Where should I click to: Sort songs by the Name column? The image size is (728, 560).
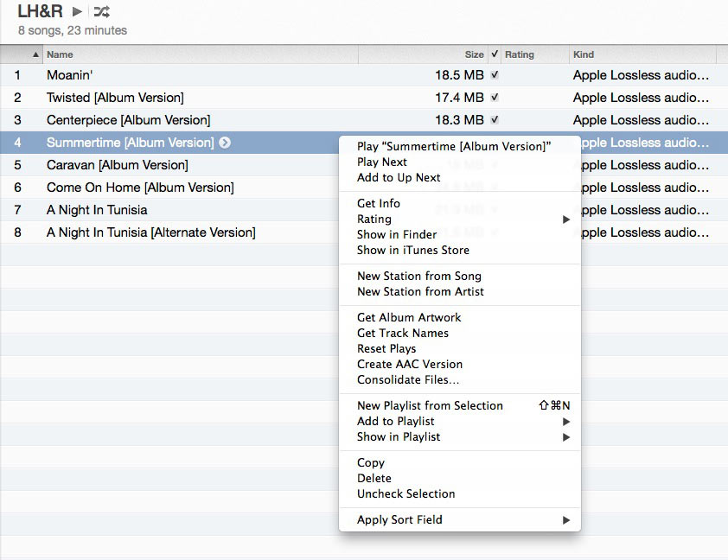coord(59,54)
